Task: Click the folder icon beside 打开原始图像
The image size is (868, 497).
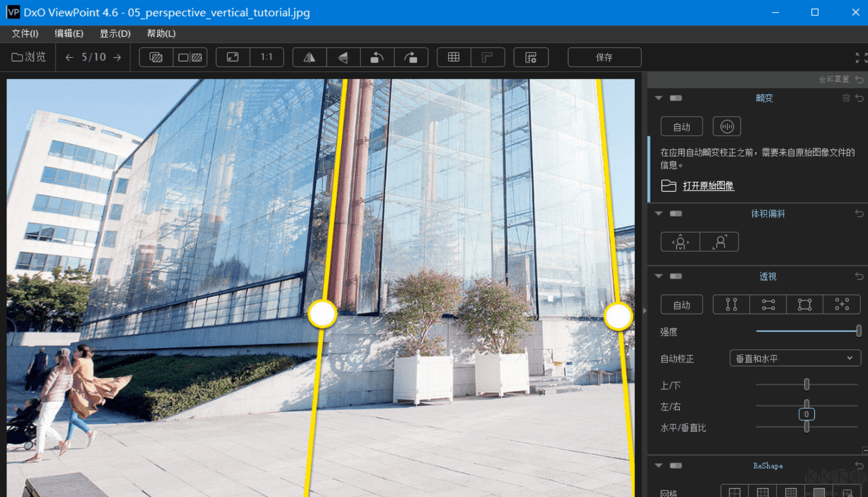Action: click(669, 186)
